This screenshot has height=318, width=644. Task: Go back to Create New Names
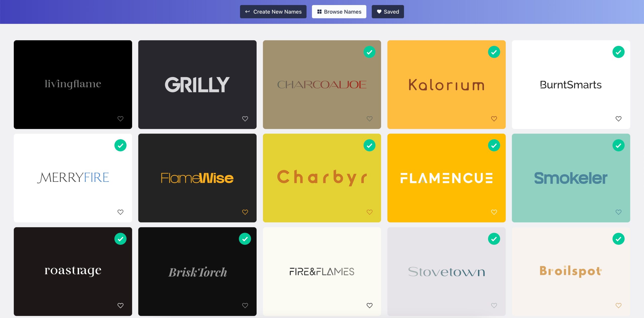tap(273, 12)
